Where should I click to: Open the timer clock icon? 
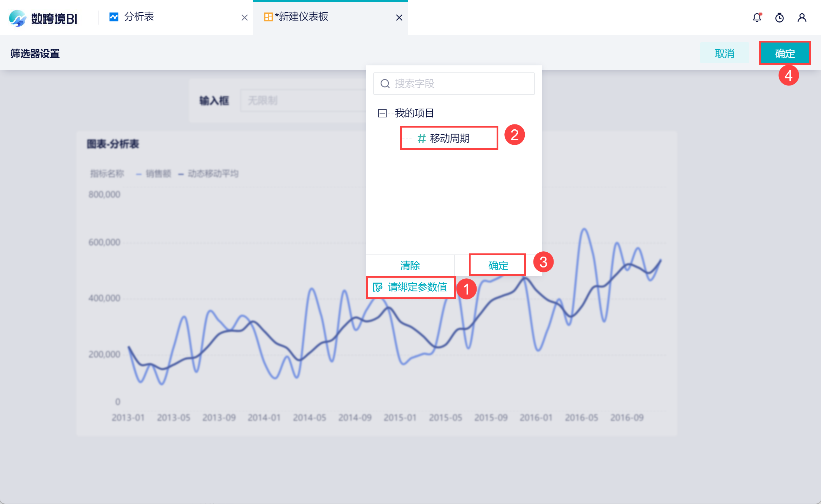779,18
